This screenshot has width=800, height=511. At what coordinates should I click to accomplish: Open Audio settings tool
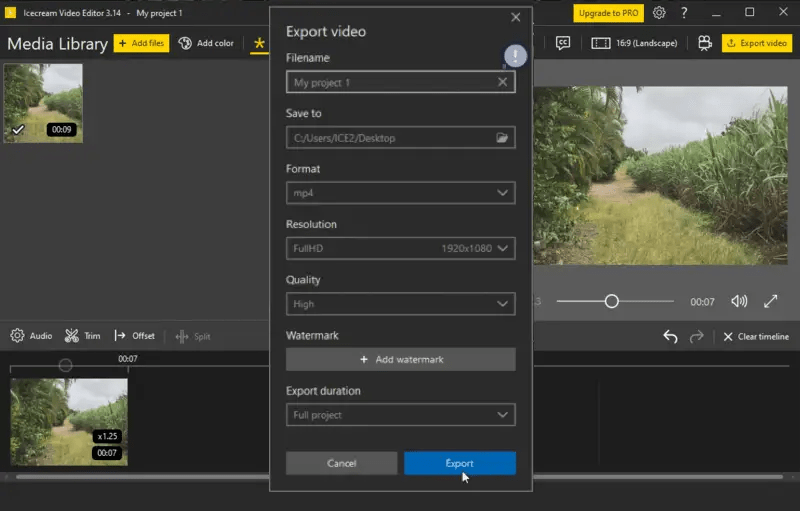pos(31,336)
